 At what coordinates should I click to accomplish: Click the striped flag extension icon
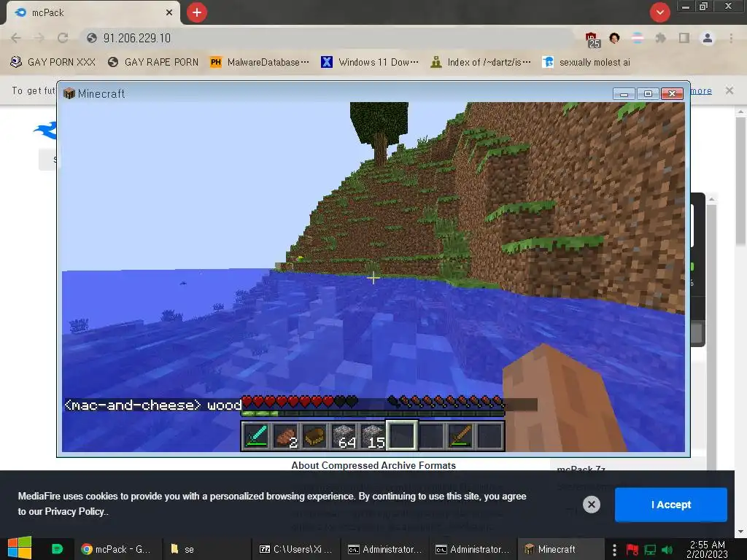pos(638,38)
